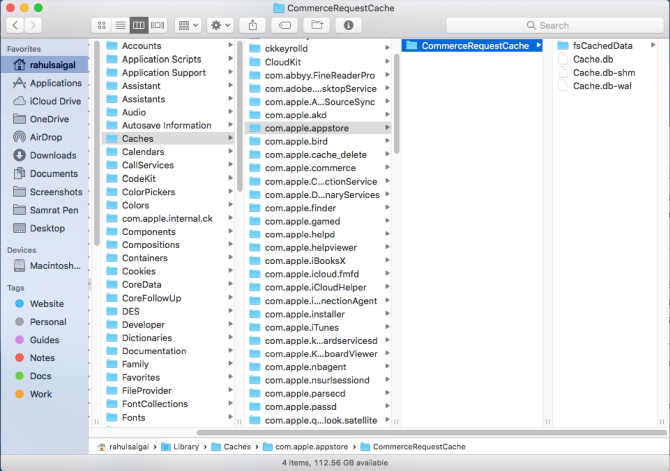Open iCloud Drive in the sidebar
Image resolution: width=670 pixels, height=471 pixels.
pos(44,101)
